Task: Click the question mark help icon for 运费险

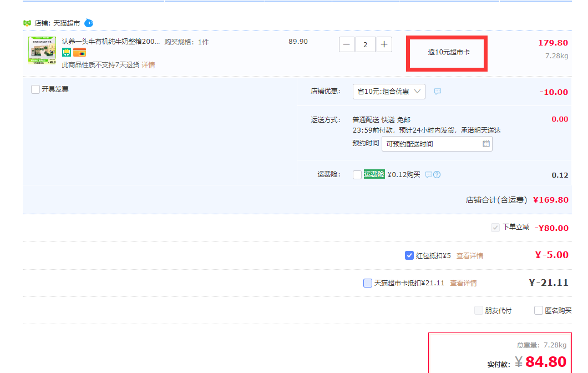Action: click(437, 174)
